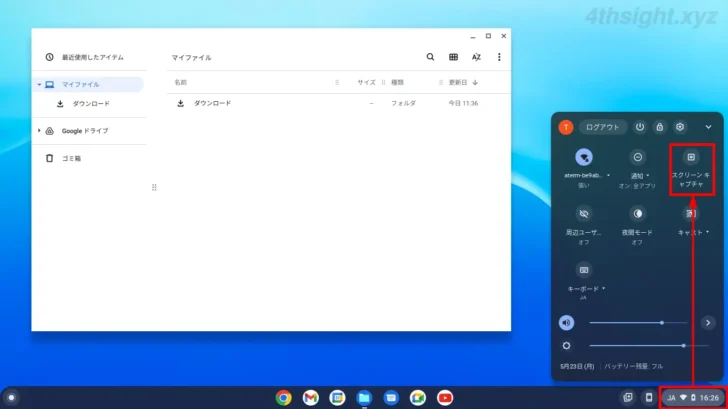The height and width of the screenshot is (409, 728).
Task: Click the user avatar T in quick settings
Action: click(566, 127)
